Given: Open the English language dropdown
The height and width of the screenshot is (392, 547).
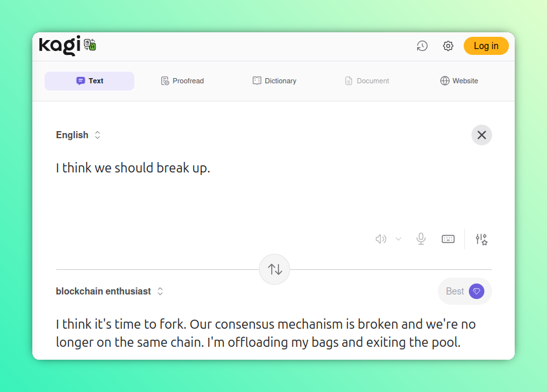Looking at the screenshot, I should coord(78,135).
